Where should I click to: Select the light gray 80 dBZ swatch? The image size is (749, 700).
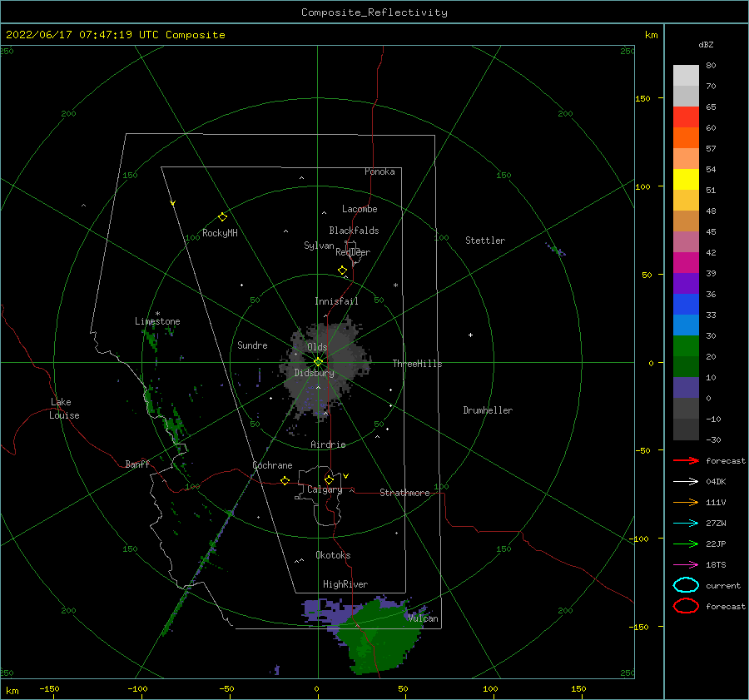[x=686, y=76]
